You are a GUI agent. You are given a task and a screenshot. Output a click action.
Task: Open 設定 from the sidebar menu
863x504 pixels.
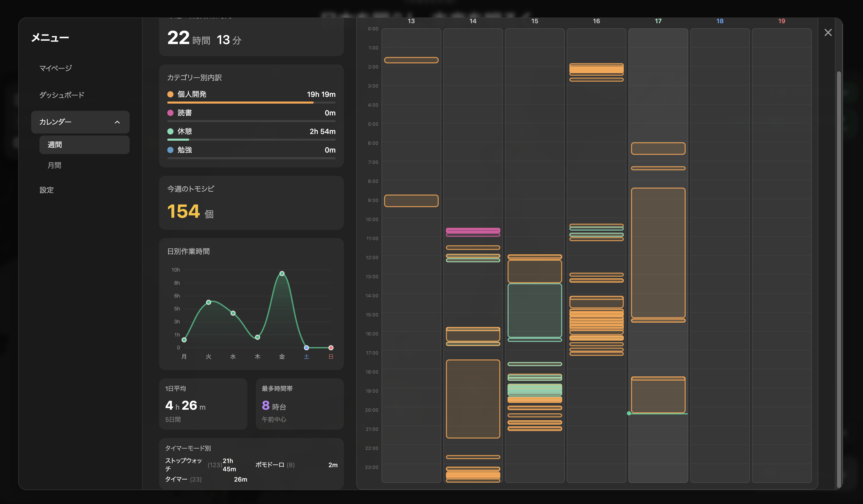tap(47, 190)
